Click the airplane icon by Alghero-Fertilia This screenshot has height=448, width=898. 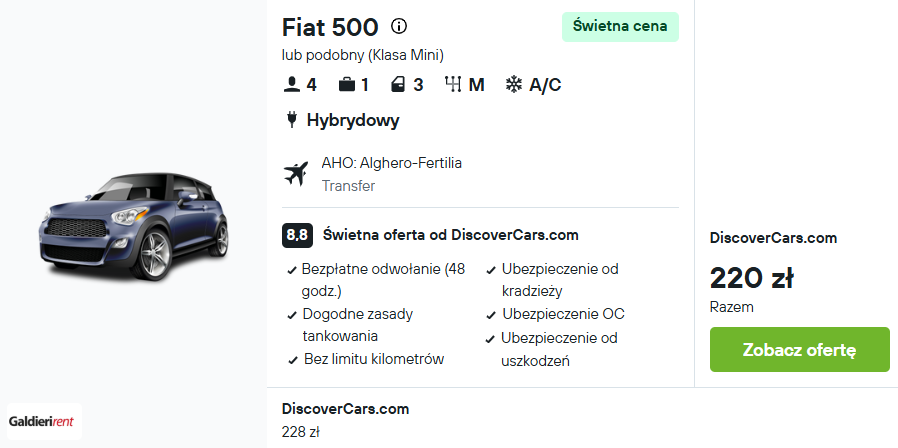[x=296, y=174]
